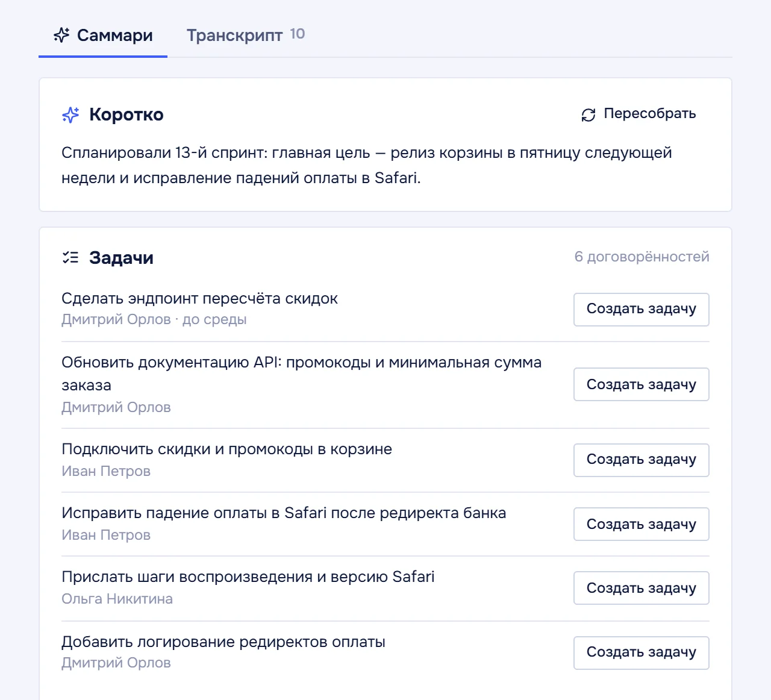Click the sparkle icon beside Коротко
Image resolution: width=771 pixels, height=700 pixels.
click(x=70, y=114)
